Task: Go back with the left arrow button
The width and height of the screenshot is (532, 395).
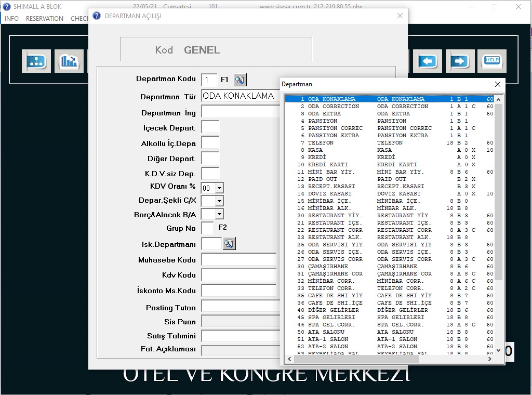Action: [x=428, y=61]
